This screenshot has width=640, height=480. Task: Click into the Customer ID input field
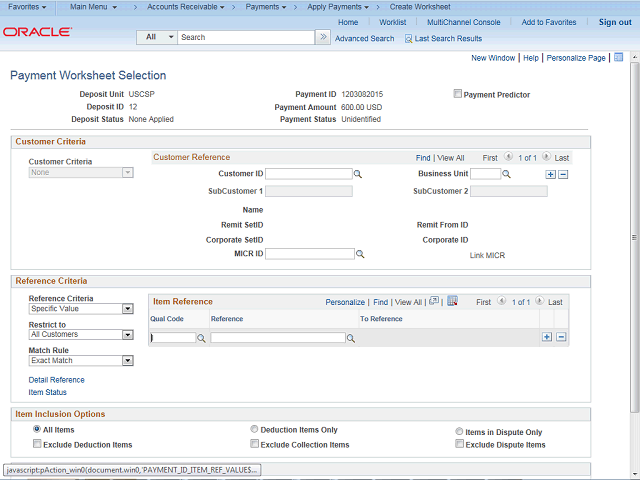click(308, 174)
